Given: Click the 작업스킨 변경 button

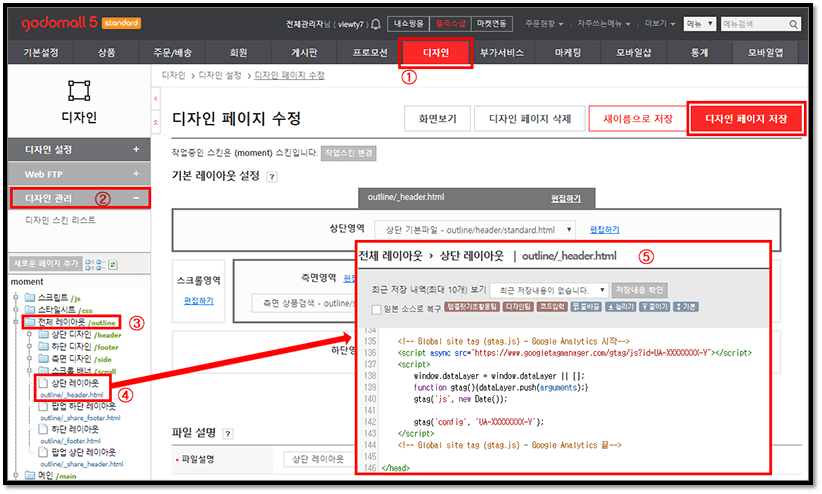Looking at the screenshot, I should click(348, 153).
